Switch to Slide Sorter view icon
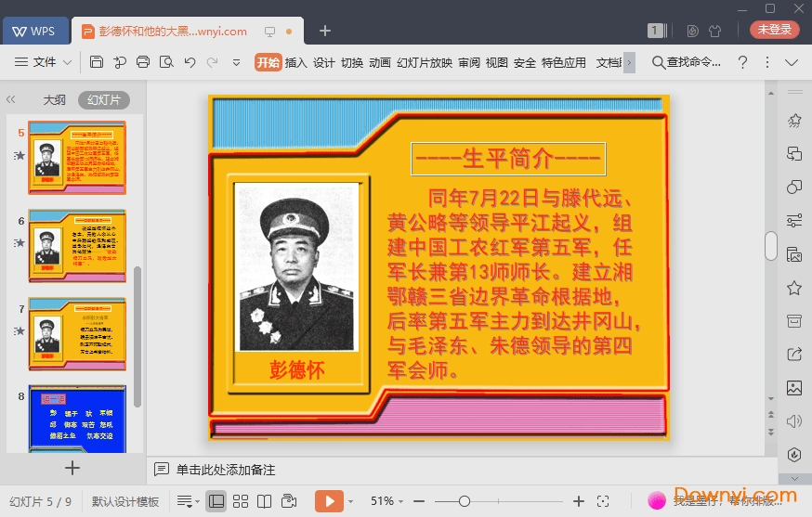This screenshot has height=517, width=812. tap(241, 501)
